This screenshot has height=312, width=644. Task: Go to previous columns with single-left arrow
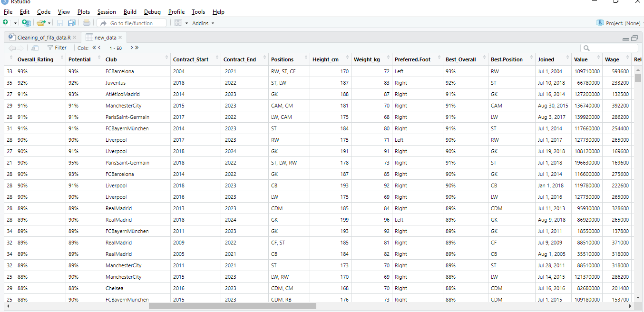point(99,48)
